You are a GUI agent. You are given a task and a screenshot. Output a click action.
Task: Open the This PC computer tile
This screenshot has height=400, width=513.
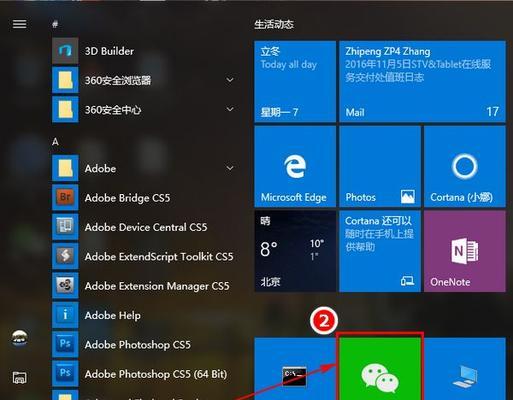tap(465, 369)
